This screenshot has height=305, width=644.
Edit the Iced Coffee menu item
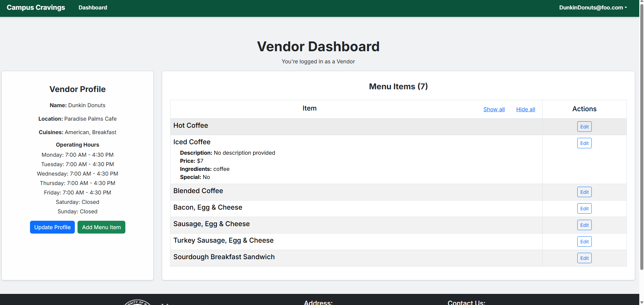[x=584, y=143]
